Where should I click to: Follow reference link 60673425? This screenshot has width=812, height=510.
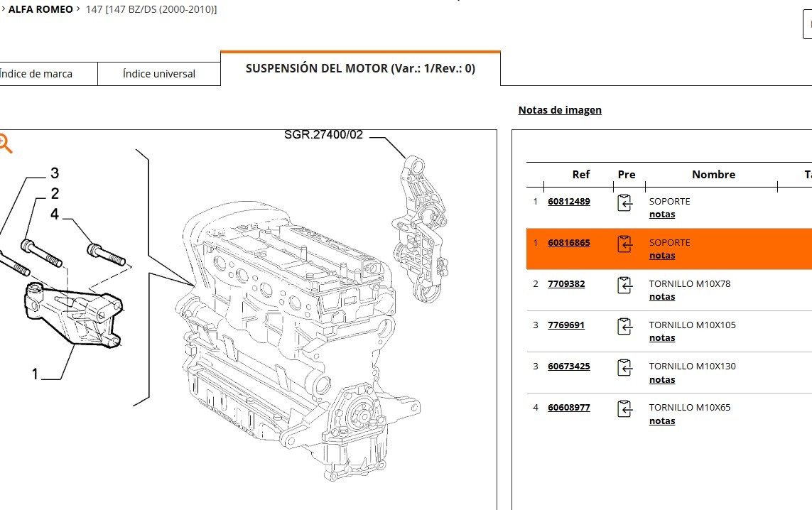[x=568, y=367]
